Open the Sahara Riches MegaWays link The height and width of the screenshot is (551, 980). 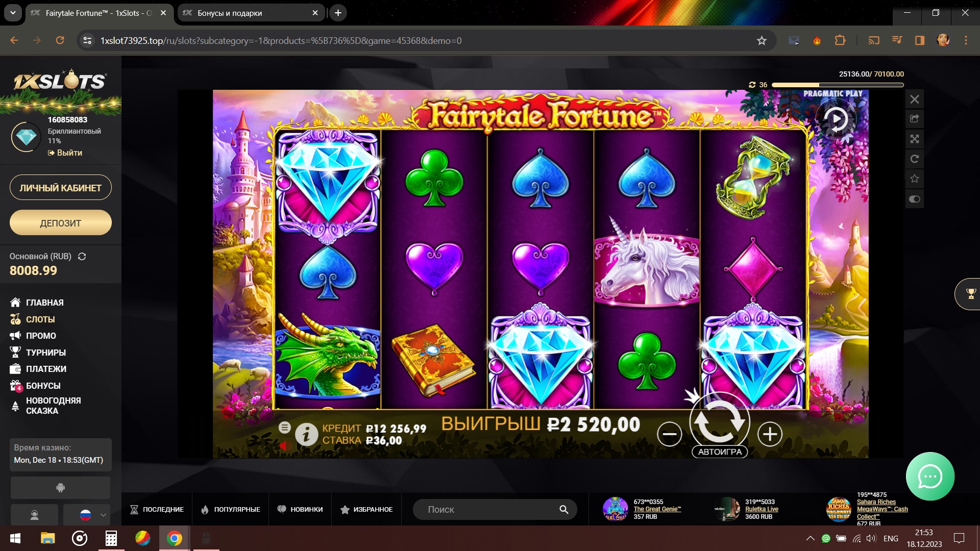[882, 509]
